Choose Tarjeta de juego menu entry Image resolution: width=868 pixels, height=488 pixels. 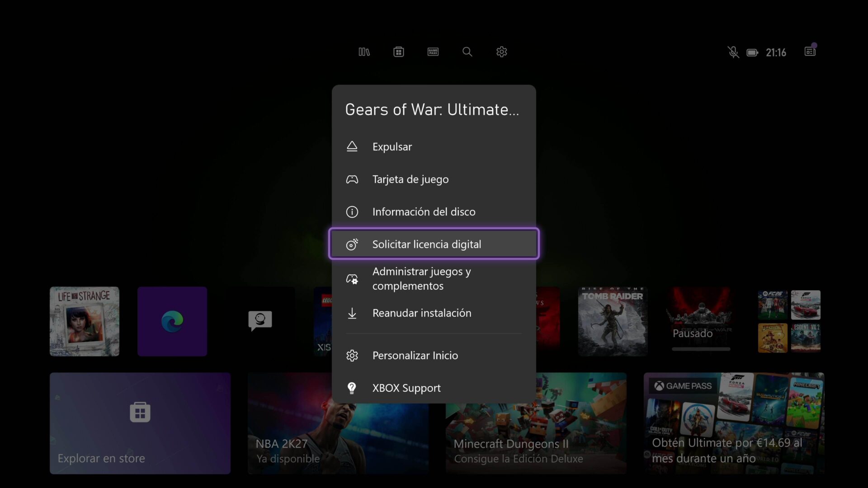click(434, 179)
